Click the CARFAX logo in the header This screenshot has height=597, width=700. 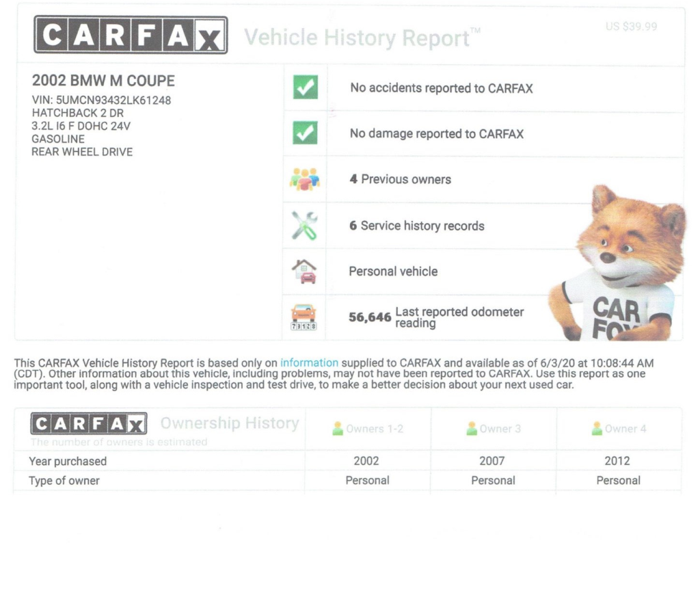[x=131, y=35]
